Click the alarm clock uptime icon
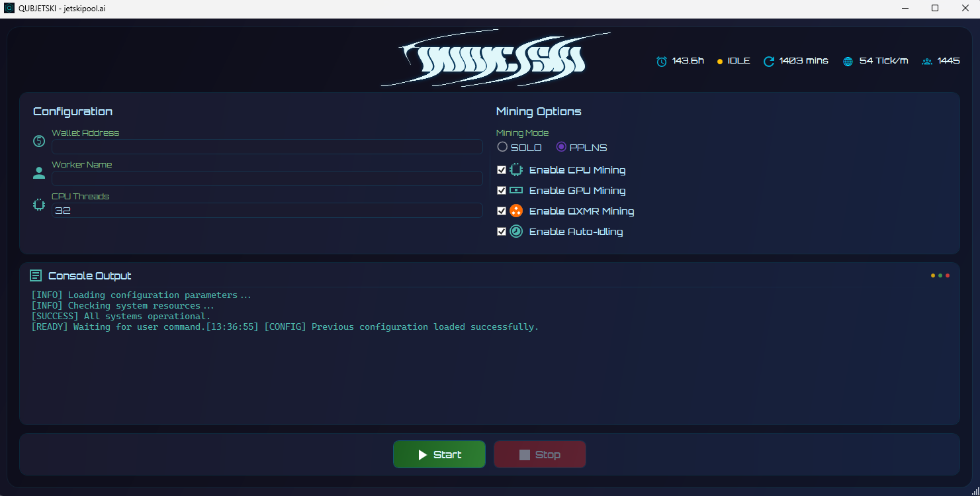The width and height of the screenshot is (980, 496). (662, 62)
